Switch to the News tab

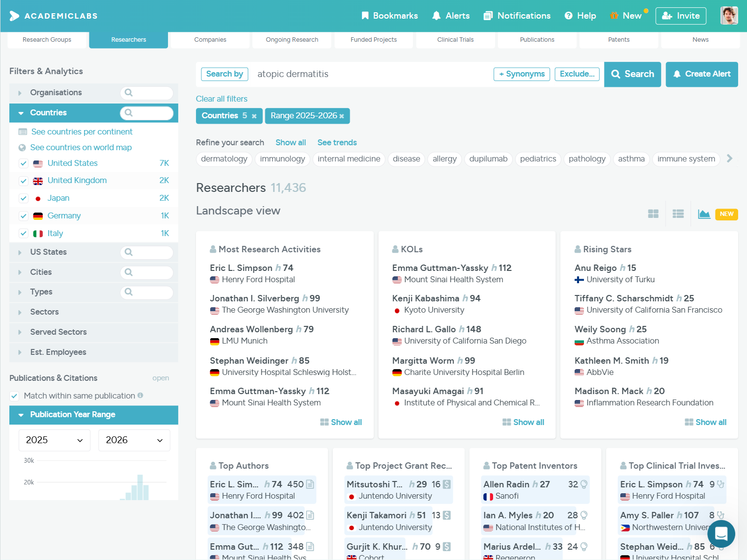700,40
